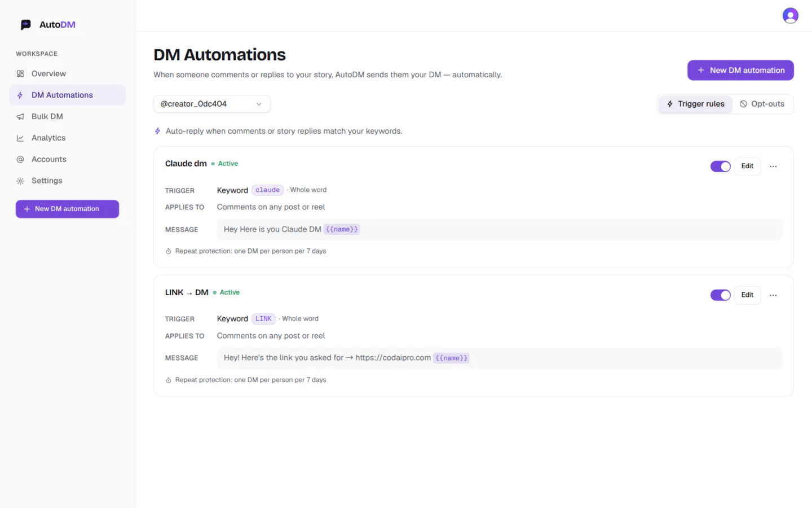Click {{name}} variable in LINK → DM message
This screenshot has height=508, width=812.
click(451, 358)
